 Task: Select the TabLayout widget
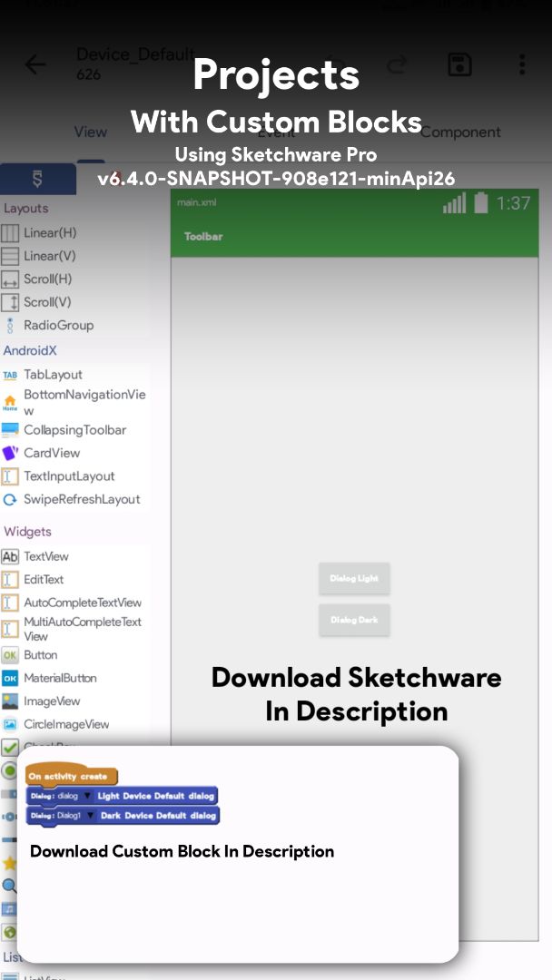(74, 375)
